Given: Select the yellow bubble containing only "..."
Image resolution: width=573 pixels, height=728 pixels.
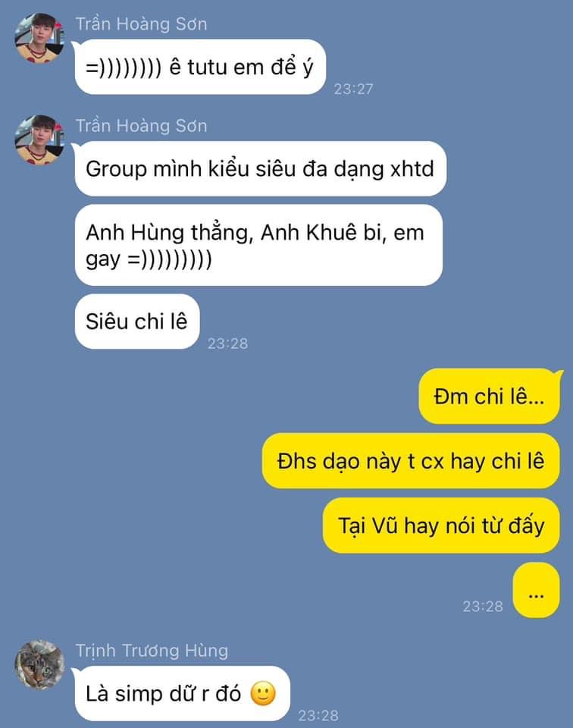Looking at the screenshot, I should coord(537,590).
